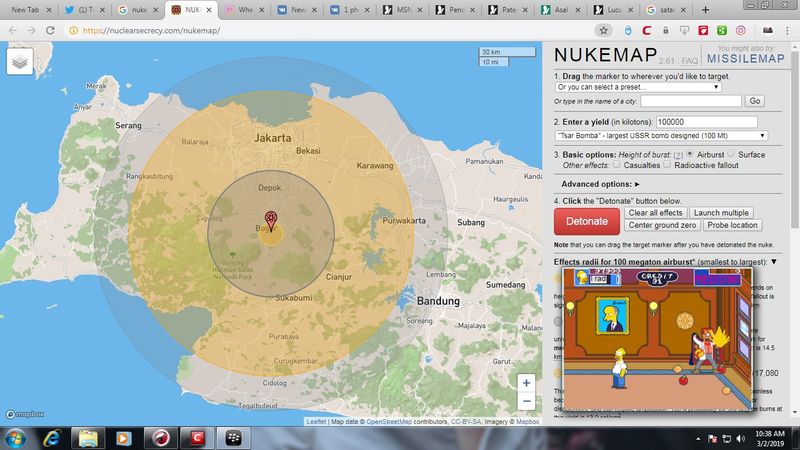Click the Probe location button
This screenshot has width=800, height=450.
pyautogui.click(x=732, y=225)
